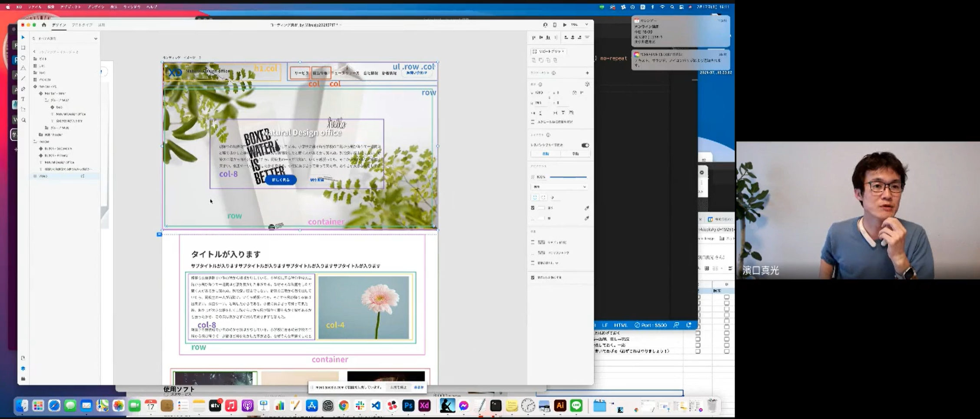Adjust the opacity slider

pos(568,177)
